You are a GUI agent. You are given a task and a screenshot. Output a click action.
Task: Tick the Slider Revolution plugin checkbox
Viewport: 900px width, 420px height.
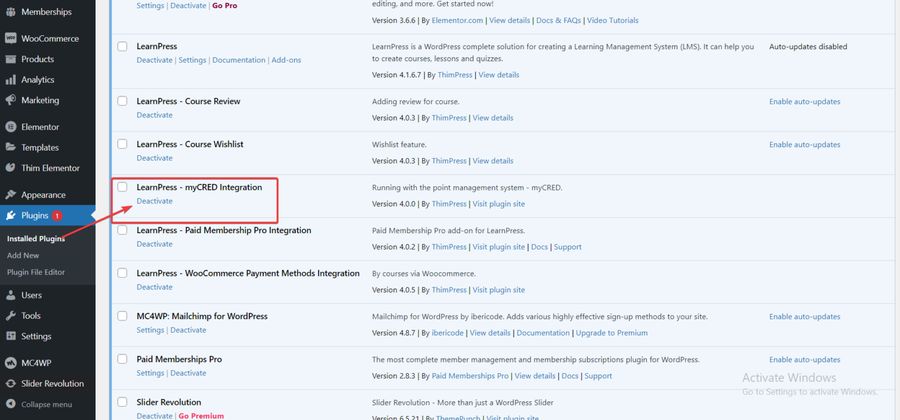coord(122,402)
